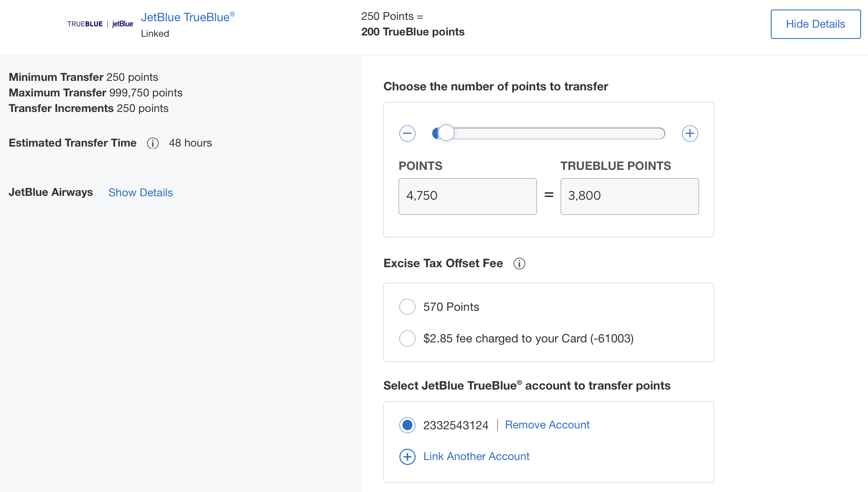The width and height of the screenshot is (868, 492).
Task: Remove the linked account 2332543124
Action: (x=546, y=425)
